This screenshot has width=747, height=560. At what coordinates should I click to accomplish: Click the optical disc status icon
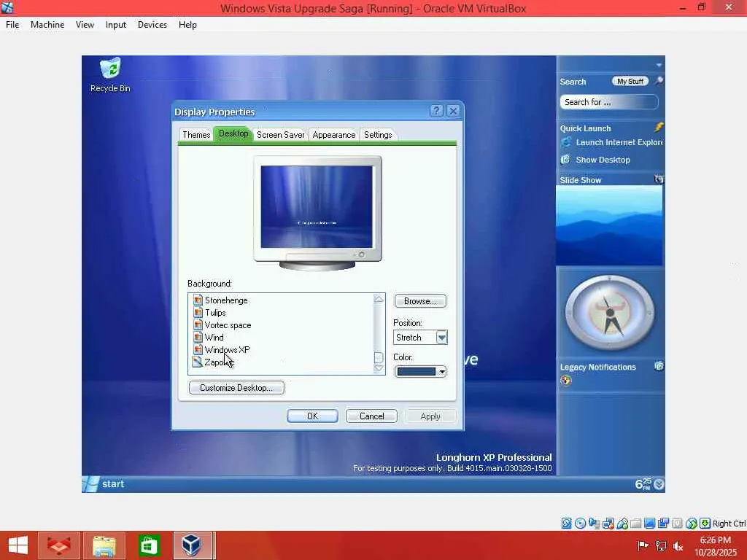click(x=580, y=524)
